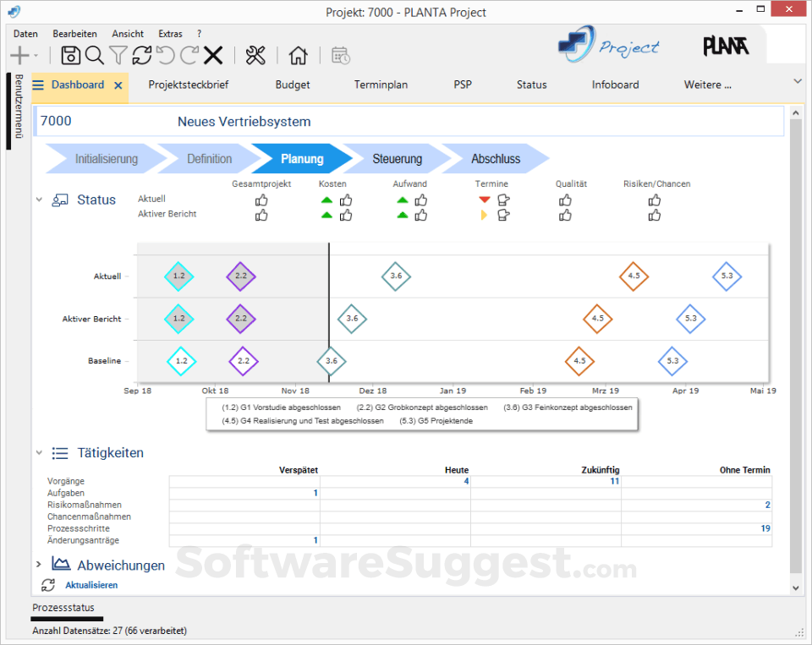Expand the chevron at right of tab bar
Screen dimensions: 812x645
(798, 81)
